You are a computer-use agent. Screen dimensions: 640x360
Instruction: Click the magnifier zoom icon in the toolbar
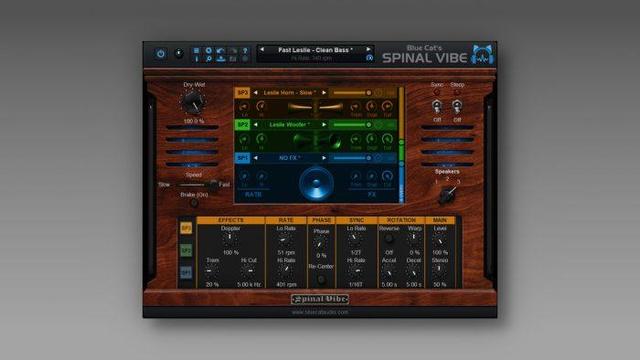tap(209, 59)
